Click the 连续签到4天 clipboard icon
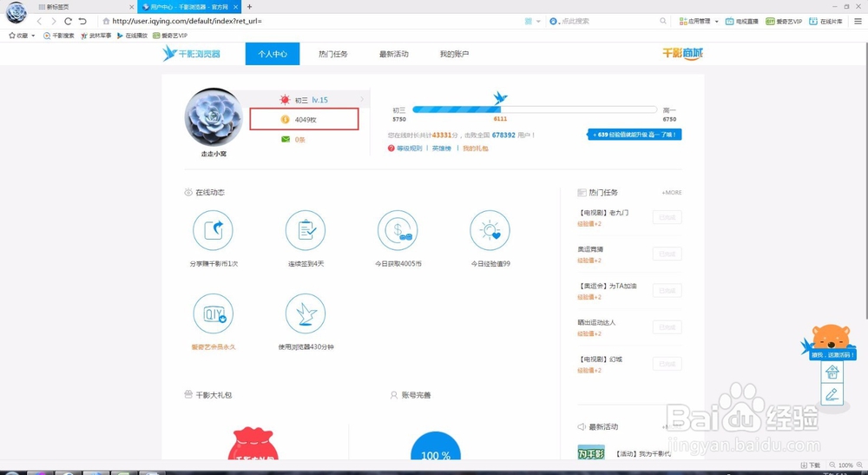The height and width of the screenshot is (475, 868). [x=306, y=230]
